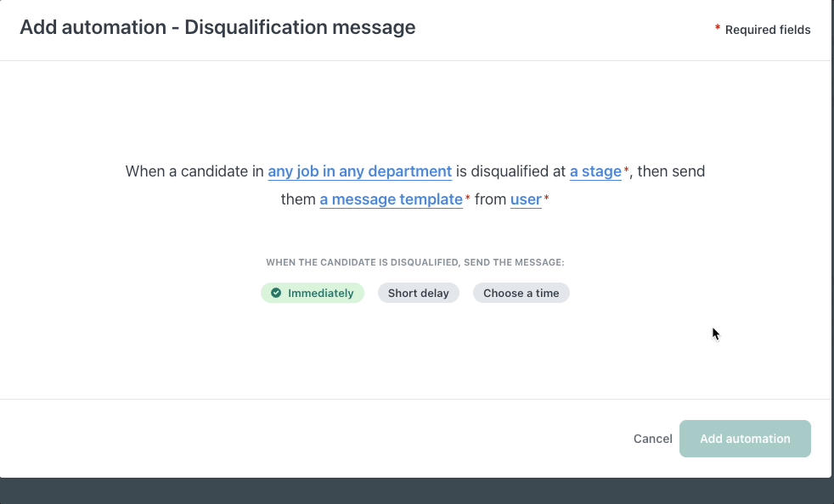The width and height of the screenshot is (834, 504).
Task: Open the "any job in any department" selector
Action: click(359, 171)
